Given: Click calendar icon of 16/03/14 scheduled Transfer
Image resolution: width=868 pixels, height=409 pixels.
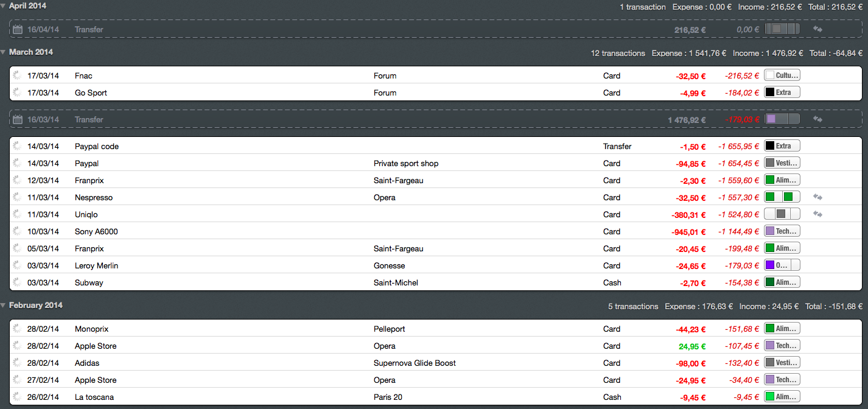Looking at the screenshot, I should pos(18,119).
